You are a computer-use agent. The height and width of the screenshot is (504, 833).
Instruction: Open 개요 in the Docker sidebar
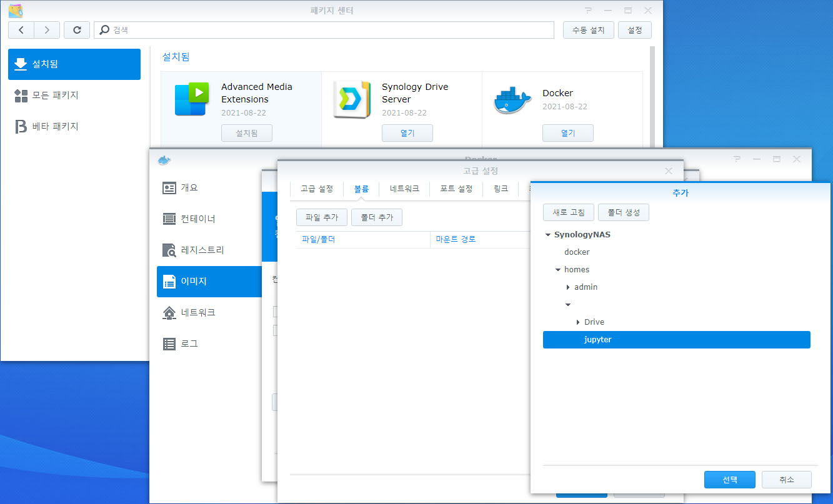(209, 188)
